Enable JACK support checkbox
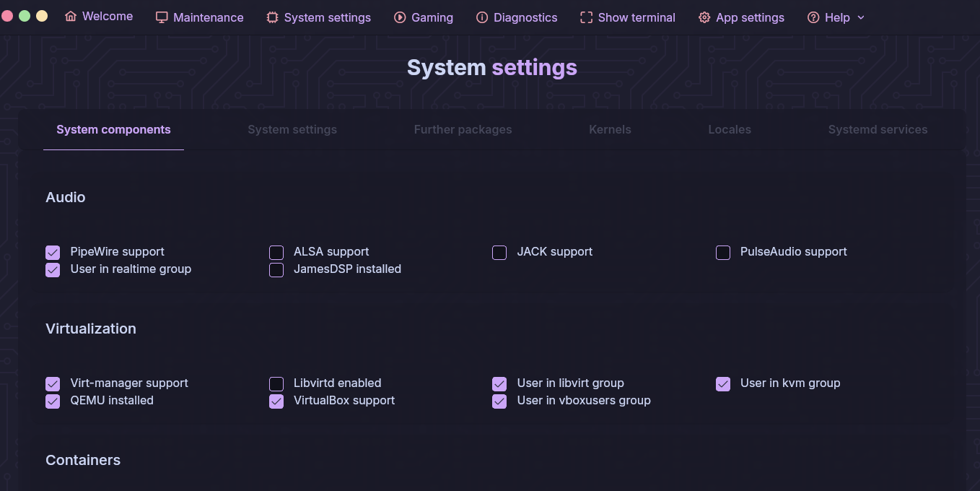 [x=499, y=252]
